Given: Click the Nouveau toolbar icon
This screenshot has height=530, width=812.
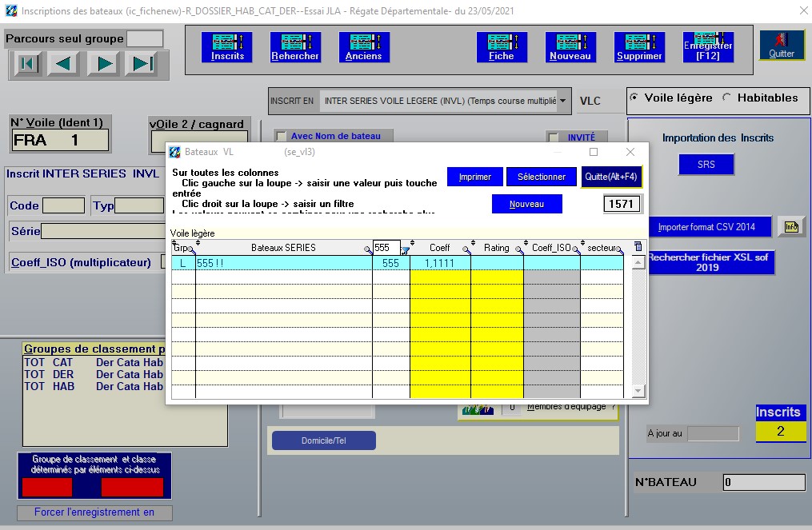Looking at the screenshot, I should 570,47.
